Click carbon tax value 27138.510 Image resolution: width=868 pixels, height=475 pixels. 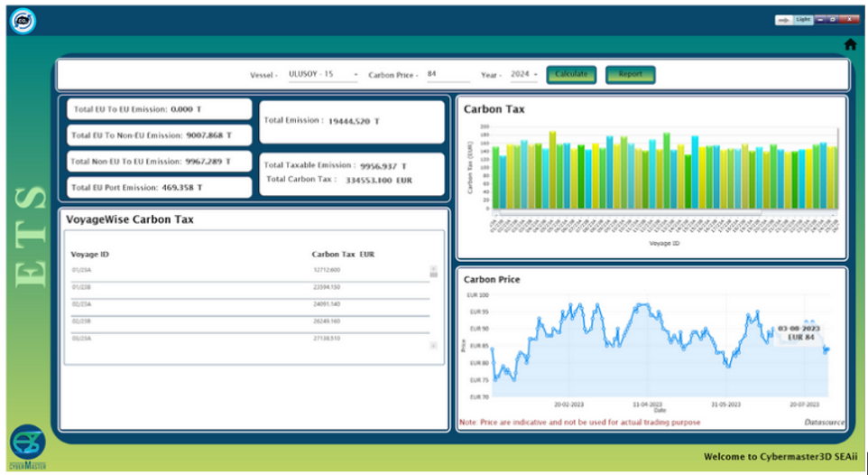327,338
